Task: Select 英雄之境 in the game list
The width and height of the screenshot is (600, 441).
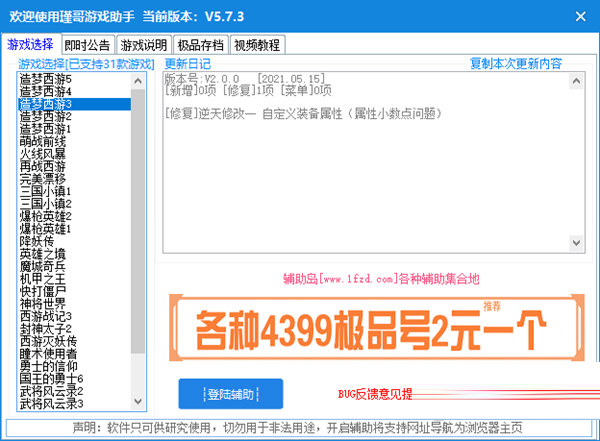Action: coord(75,254)
